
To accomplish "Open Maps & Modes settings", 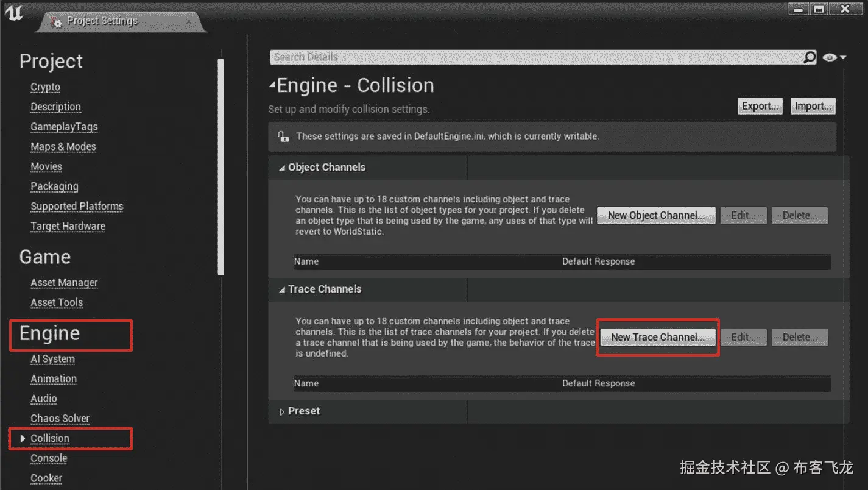I will (63, 147).
